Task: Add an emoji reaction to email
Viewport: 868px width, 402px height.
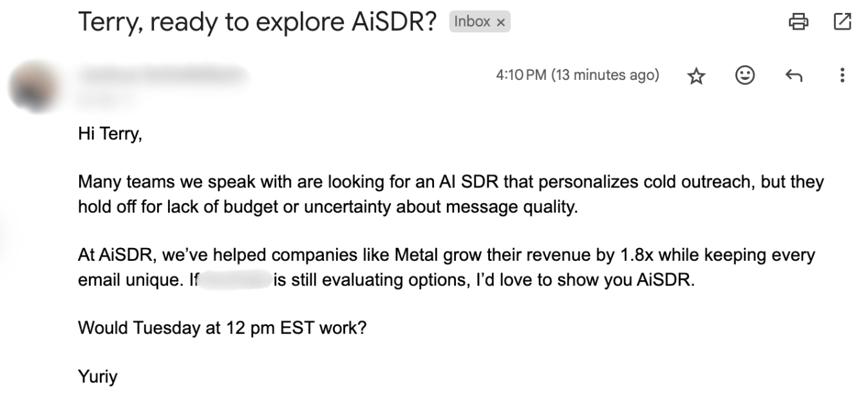Action: click(x=744, y=75)
